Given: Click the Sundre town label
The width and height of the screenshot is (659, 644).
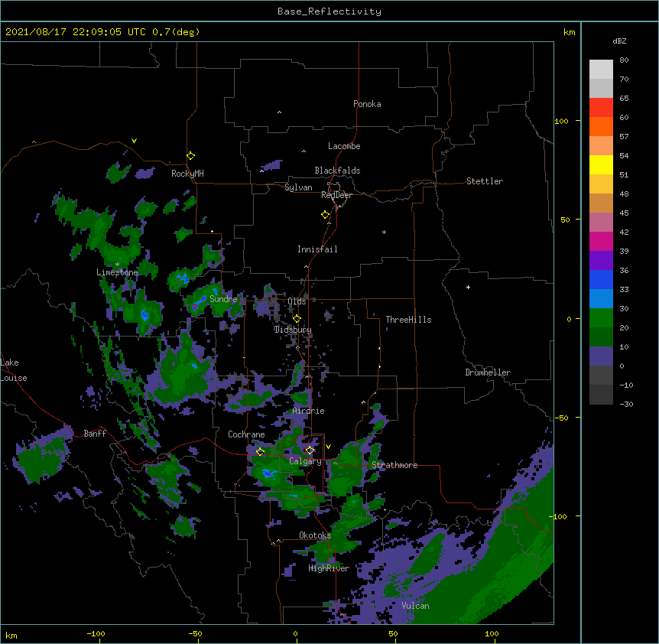Looking at the screenshot, I should tap(223, 299).
